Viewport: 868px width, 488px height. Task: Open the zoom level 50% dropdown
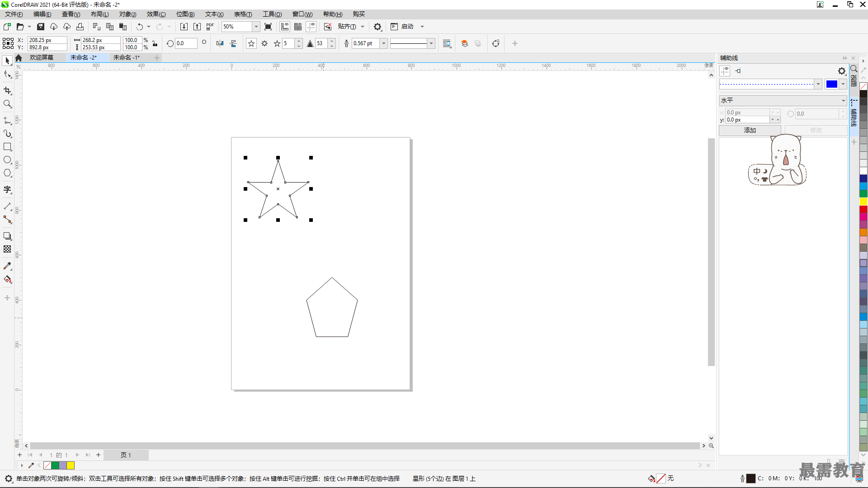(256, 27)
